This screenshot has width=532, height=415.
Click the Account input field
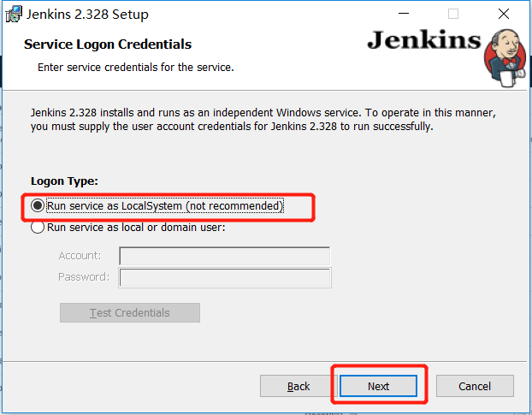[224, 256]
